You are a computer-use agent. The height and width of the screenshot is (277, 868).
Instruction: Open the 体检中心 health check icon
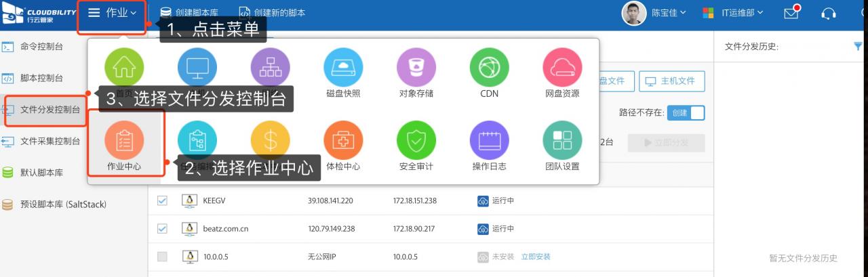[x=343, y=141]
